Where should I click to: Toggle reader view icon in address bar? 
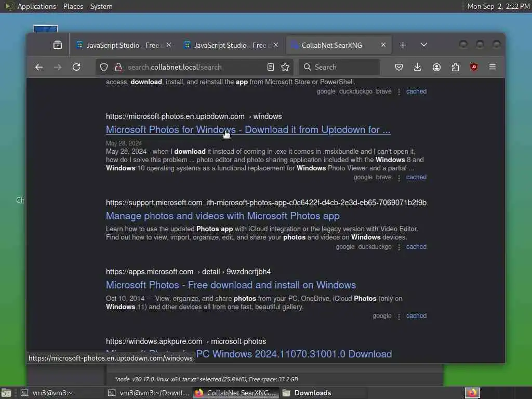270,67
